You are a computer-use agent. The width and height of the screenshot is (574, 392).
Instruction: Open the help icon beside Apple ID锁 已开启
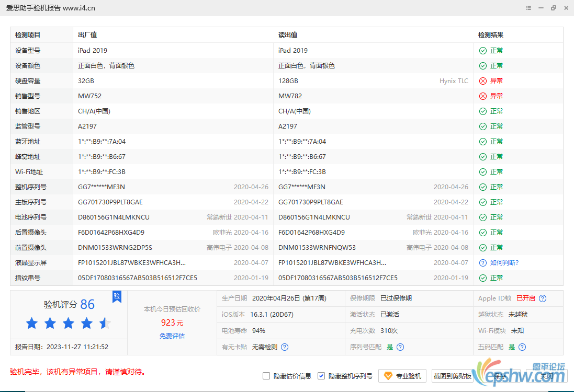point(543,298)
